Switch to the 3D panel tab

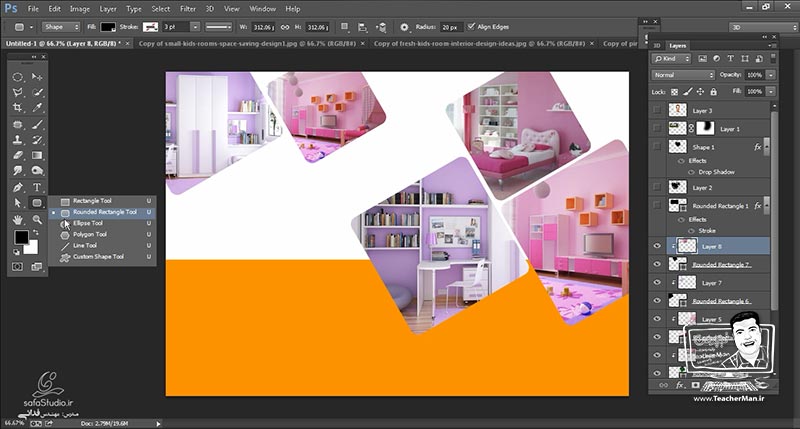click(657, 46)
